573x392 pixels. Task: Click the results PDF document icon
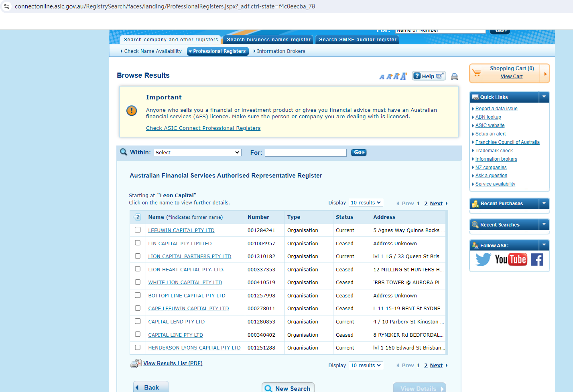tap(136, 364)
